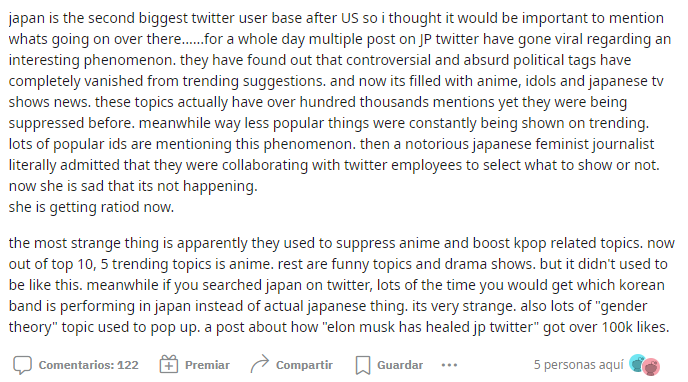Click the curved arrow share icon
This screenshot has width=688, height=382.
coord(259,364)
